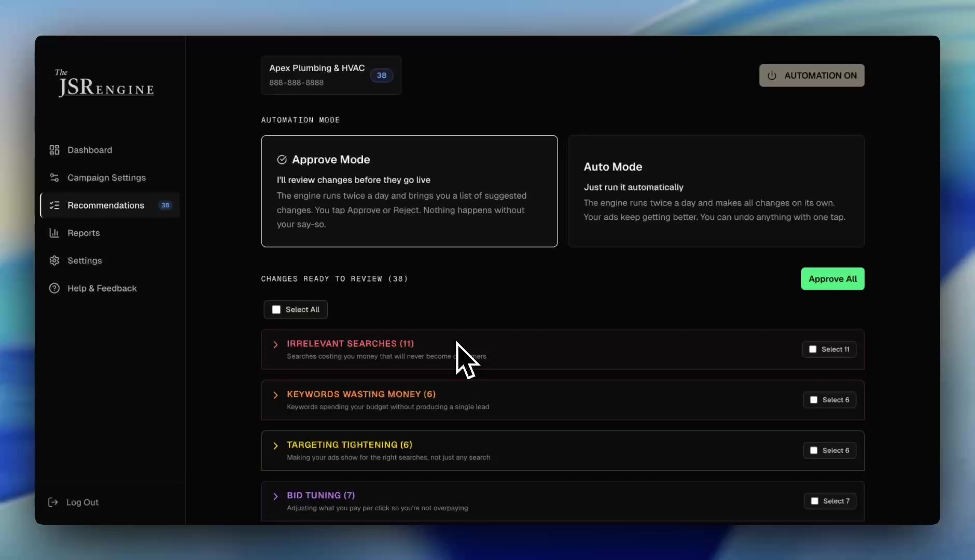Open the Apex Plumbing & HVAC account selector

[331, 75]
